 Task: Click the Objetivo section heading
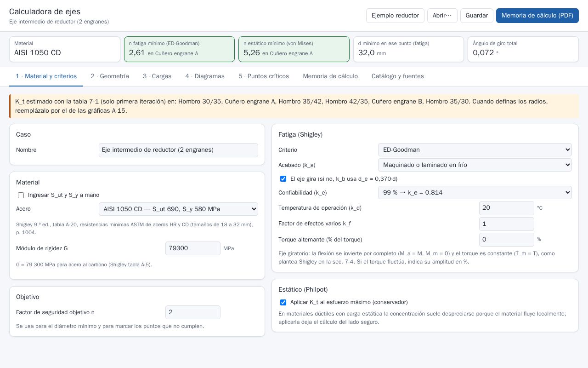pos(28,297)
